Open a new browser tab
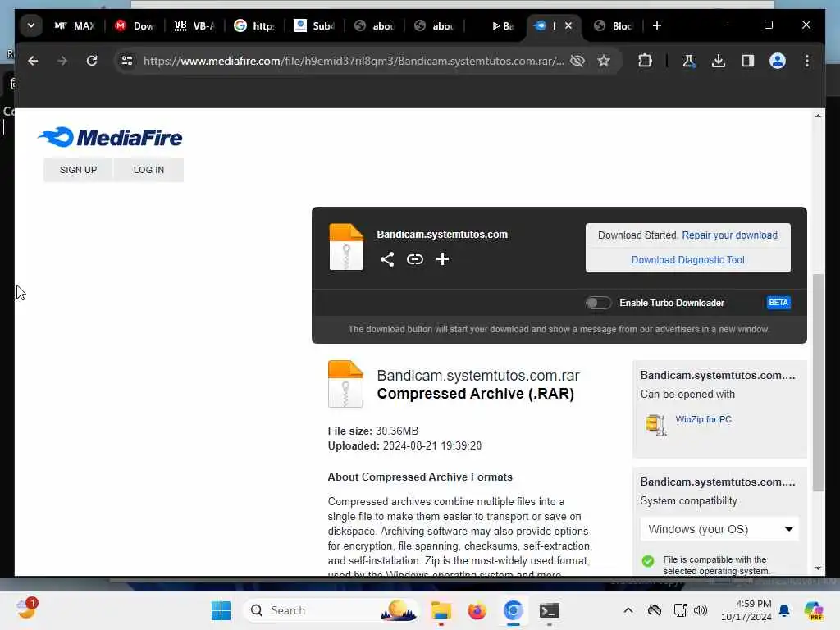 click(657, 25)
